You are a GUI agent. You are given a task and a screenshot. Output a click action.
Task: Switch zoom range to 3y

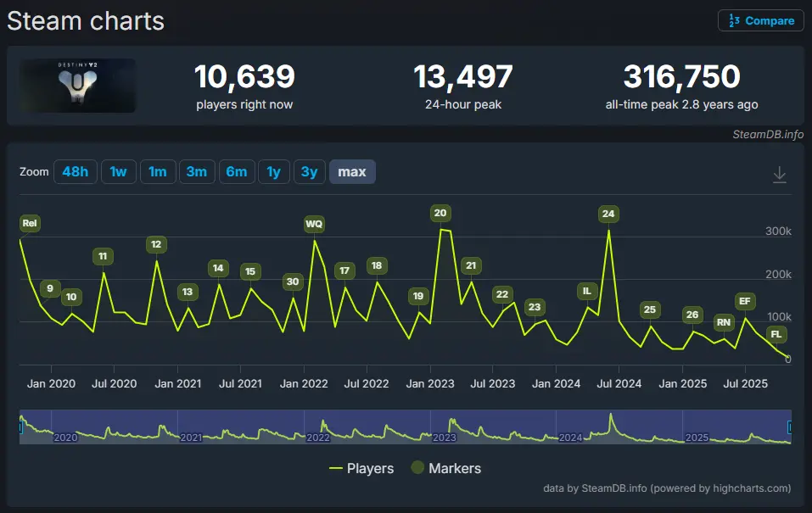coord(309,172)
